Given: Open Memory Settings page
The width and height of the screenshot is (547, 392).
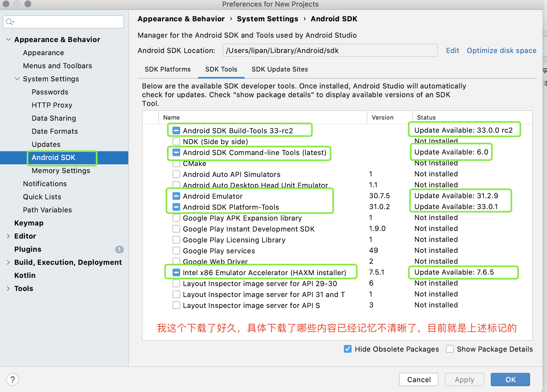Looking at the screenshot, I should [x=61, y=171].
